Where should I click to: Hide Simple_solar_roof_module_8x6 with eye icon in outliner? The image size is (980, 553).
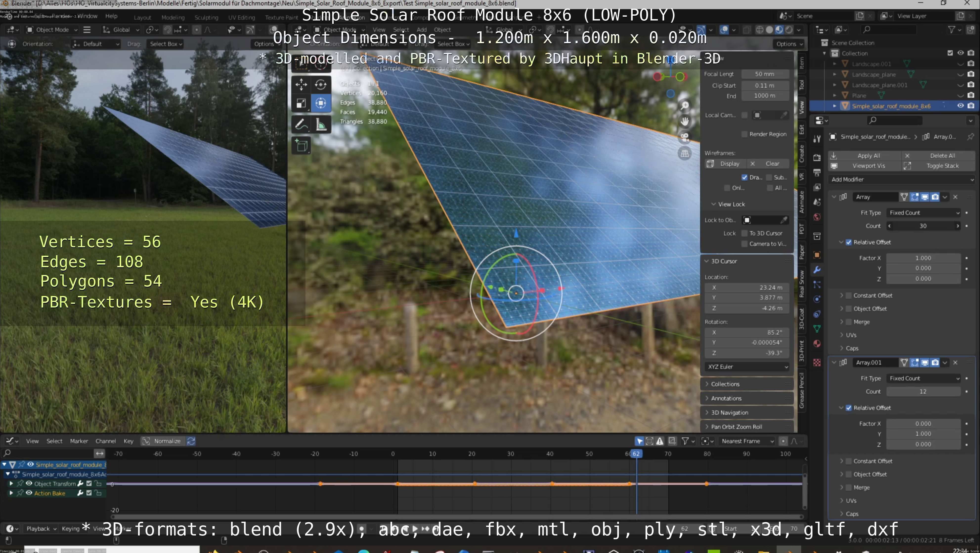click(x=961, y=106)
